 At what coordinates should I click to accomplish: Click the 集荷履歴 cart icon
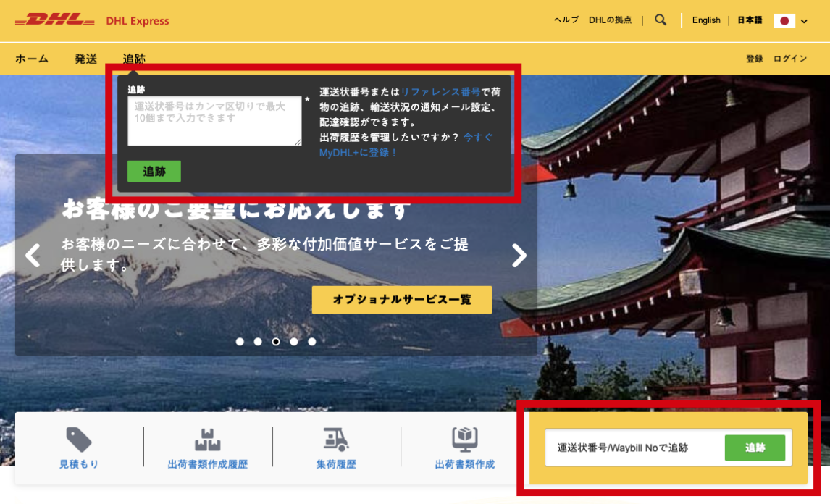tap(335, 440)
